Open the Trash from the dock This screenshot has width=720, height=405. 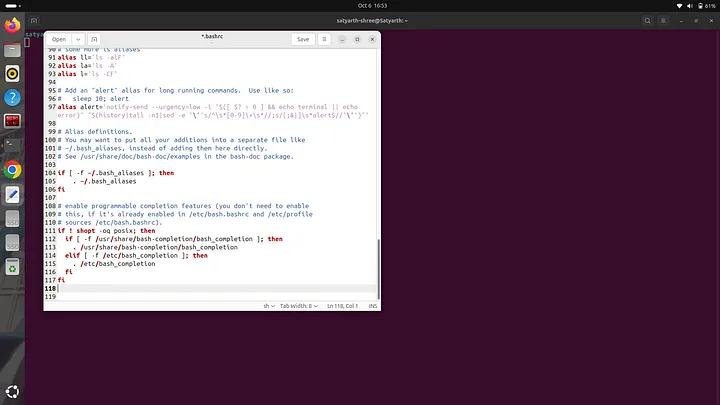click(12, 267)
